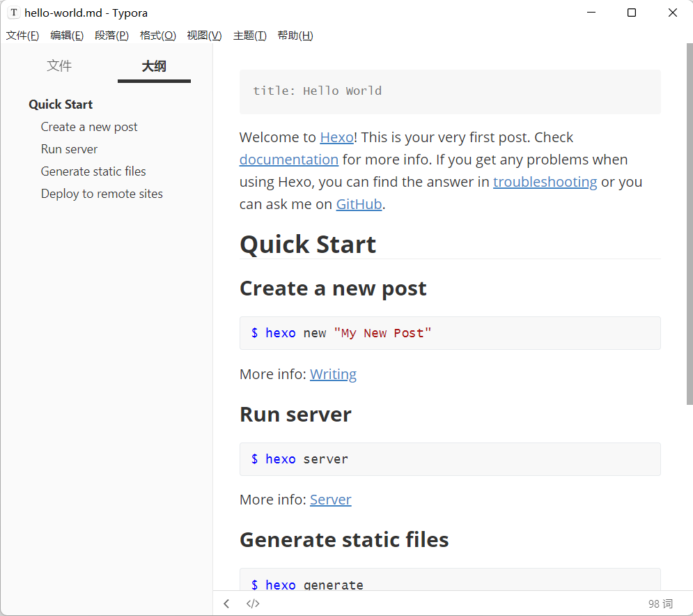This screenshot has height=616, width=693.
Task: Switch to the 文件 sidebar tab
Action: pyautogui.click(x=59, y=66)
